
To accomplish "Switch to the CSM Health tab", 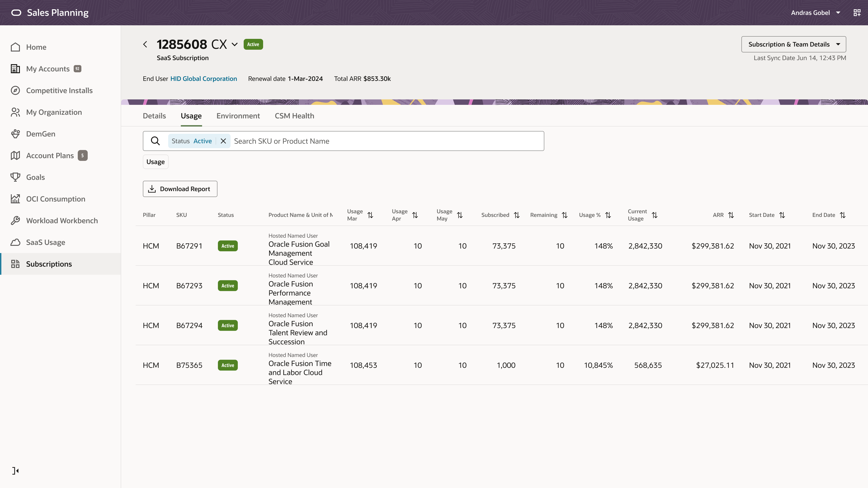I will pyautogui.click(x=294, y=116).
